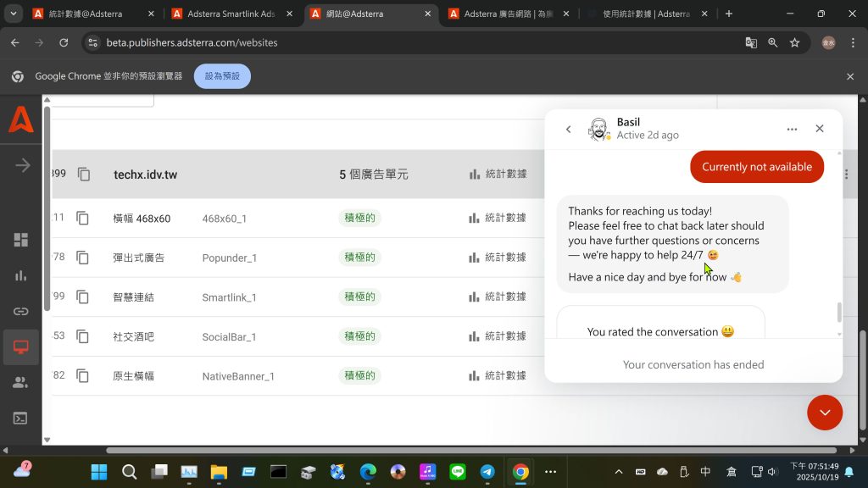Open the Smartlink link icon in sidebar

click(x=21, y=311)
